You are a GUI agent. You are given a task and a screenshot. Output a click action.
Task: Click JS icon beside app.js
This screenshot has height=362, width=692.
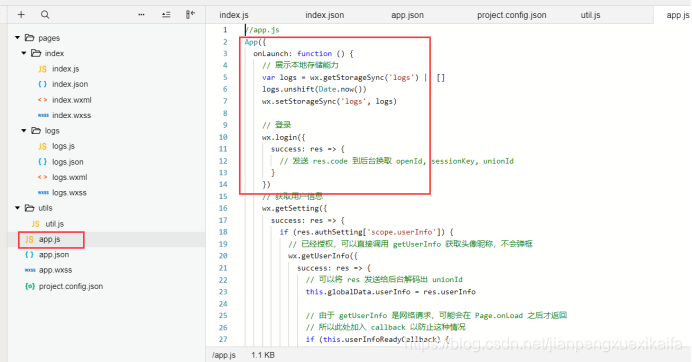[x=29, y=239]
